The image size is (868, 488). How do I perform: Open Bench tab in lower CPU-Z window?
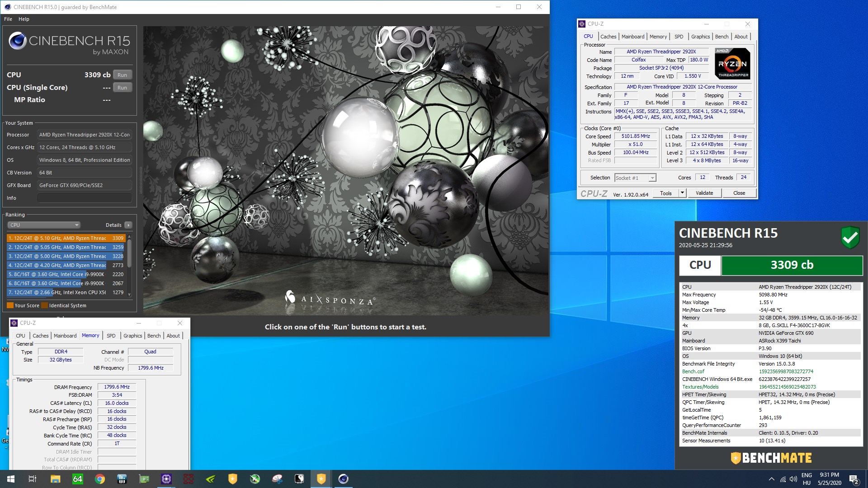point(154,336)
